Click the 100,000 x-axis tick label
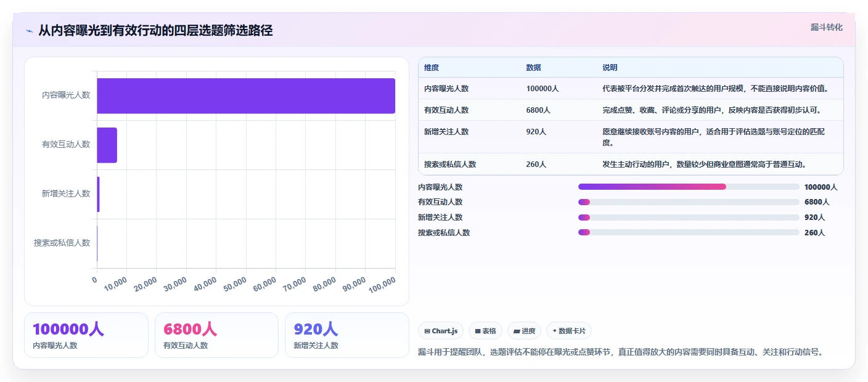The width and height of the screenshot is (868, 382). tap(382, 285)
